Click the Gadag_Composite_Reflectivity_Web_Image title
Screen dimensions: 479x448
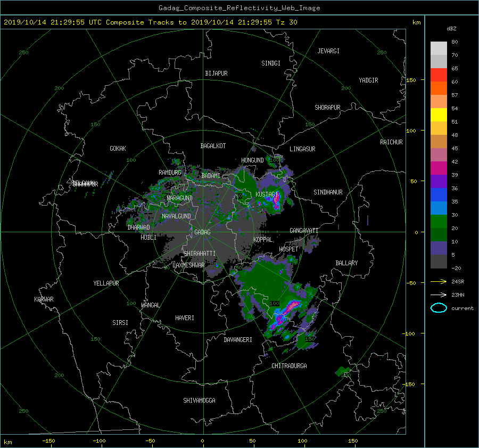coord(239,8)
